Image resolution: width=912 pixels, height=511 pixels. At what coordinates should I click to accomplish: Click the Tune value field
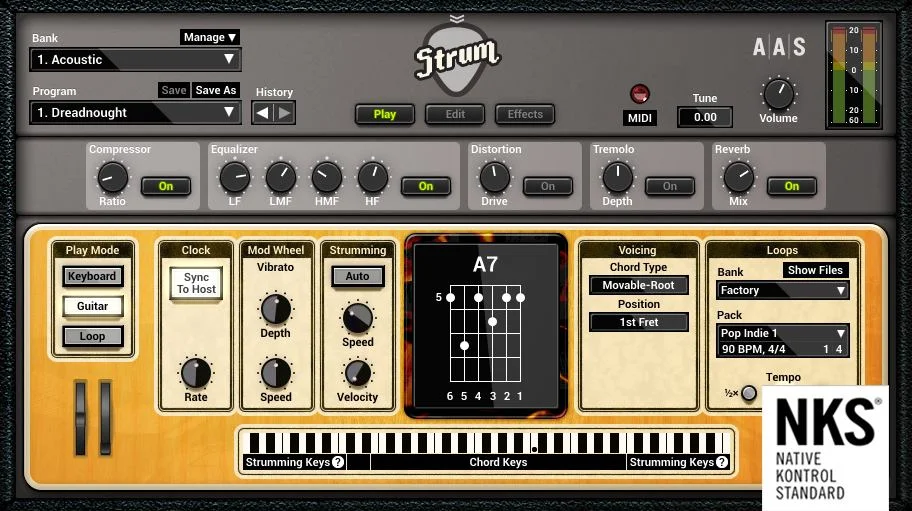click(x=705, y=117)
